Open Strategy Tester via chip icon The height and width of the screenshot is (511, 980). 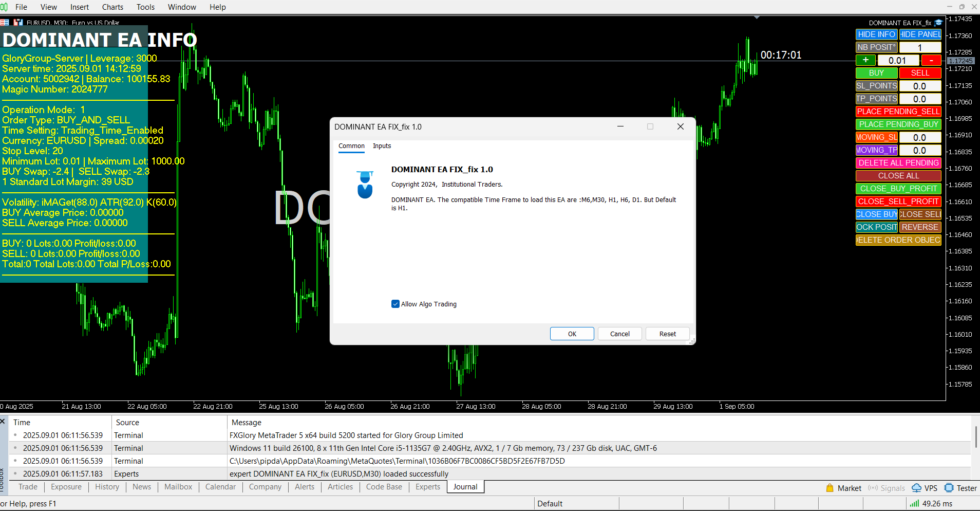pyautogui.click(x=949, y=488)
